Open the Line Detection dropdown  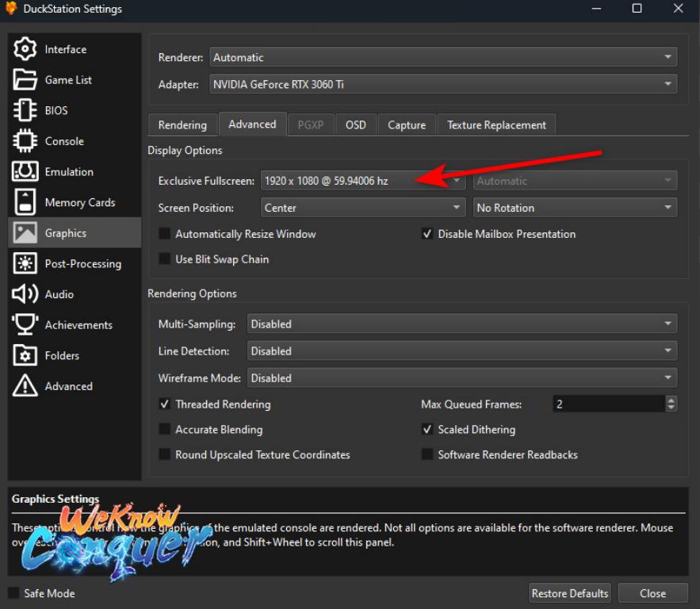point(462,351)
